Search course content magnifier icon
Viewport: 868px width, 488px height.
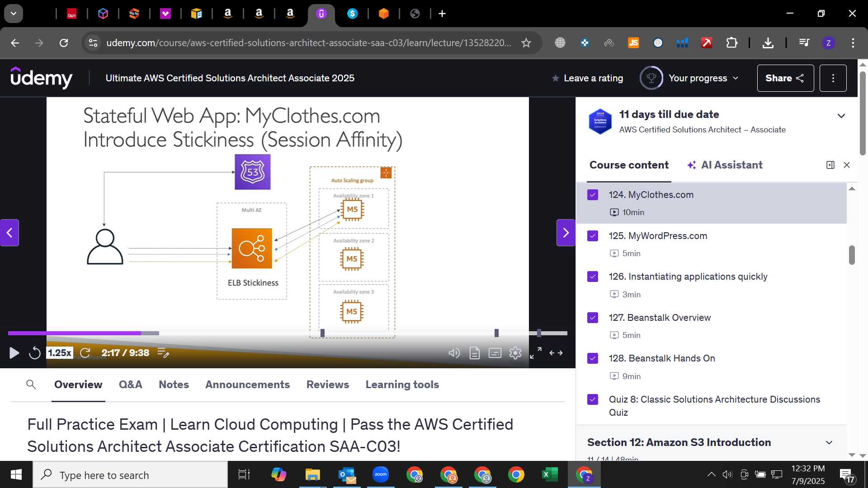coord(31,385)
